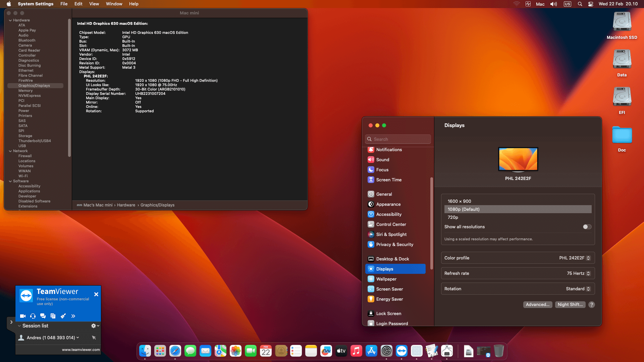The width and height of the screenshot is (644, 362).
Task: Open Screen Saver settings
Action: tap(395, 289)
